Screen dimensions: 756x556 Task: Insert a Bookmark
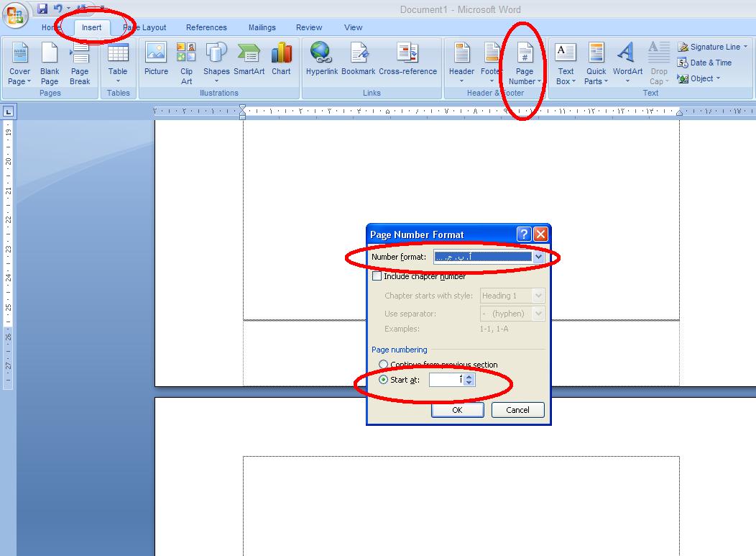[358, 59]
